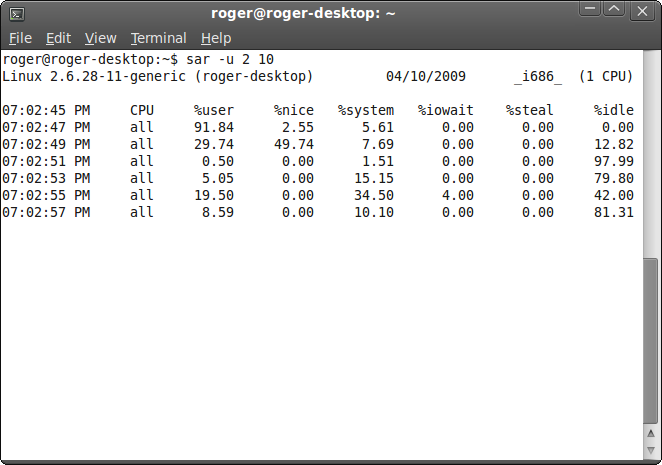Click the %user value 91.84
This screenshot has width=662, height=465.
click(214, 127)
